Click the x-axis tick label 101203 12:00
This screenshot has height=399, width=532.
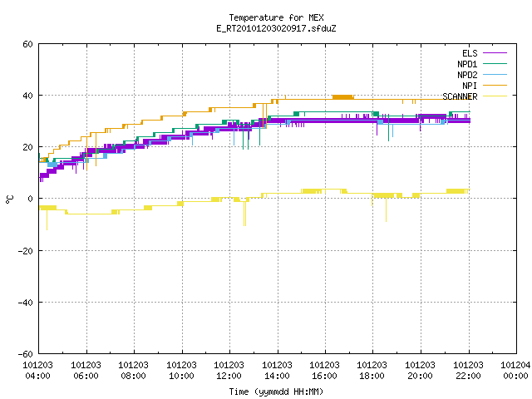pyautogui.click(x=229, y=371)
